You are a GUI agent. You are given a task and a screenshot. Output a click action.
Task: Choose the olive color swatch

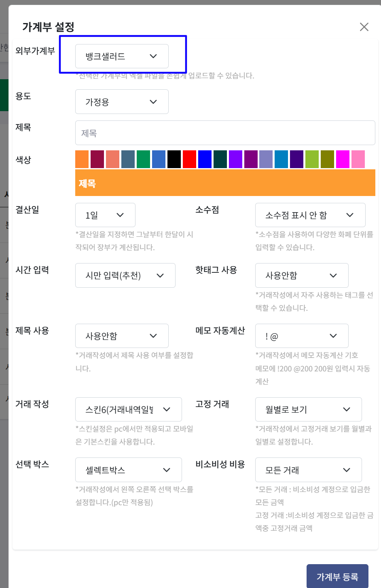click(327, 159)
